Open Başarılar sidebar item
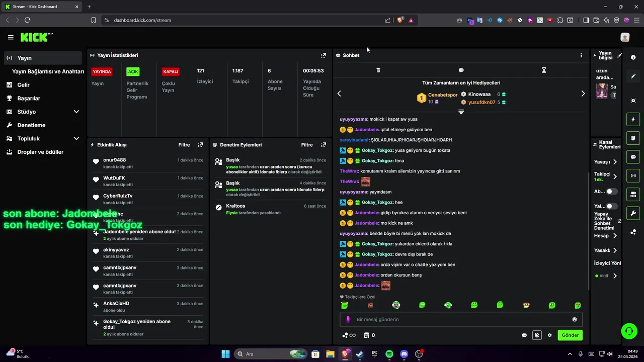This screenshot has width=644, height=362. [43, 99]
